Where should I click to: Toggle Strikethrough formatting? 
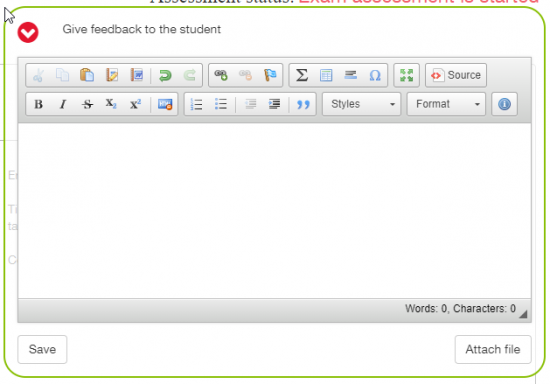pos(87,104)
